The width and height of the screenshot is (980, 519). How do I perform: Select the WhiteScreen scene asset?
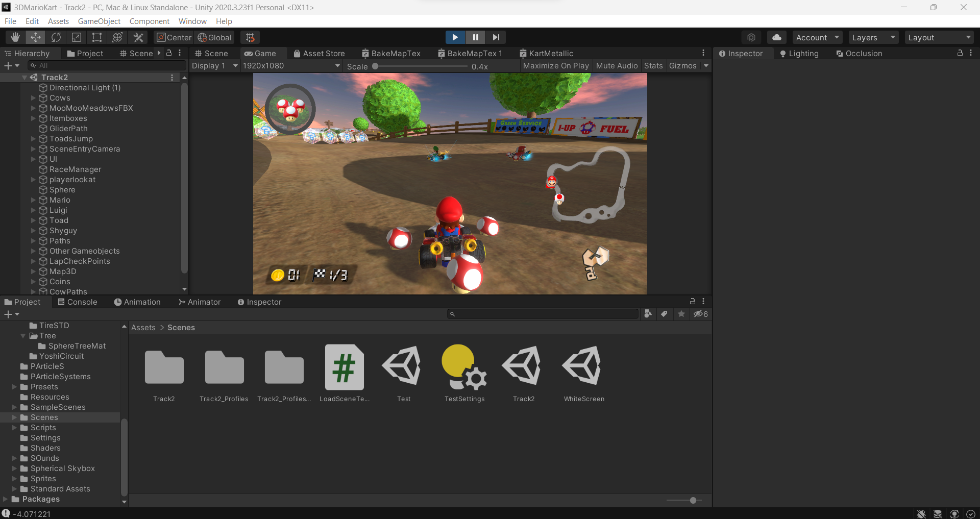point(584,374)
